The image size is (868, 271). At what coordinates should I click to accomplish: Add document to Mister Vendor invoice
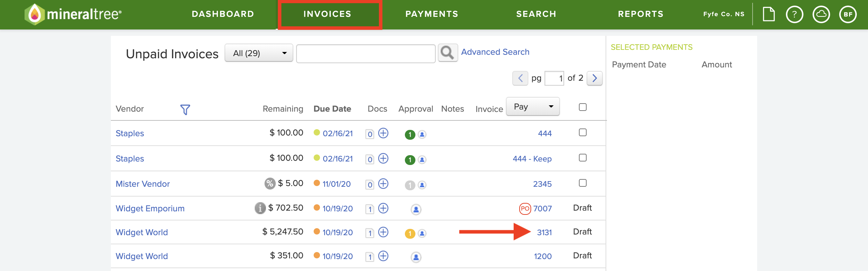coord(383,184)
